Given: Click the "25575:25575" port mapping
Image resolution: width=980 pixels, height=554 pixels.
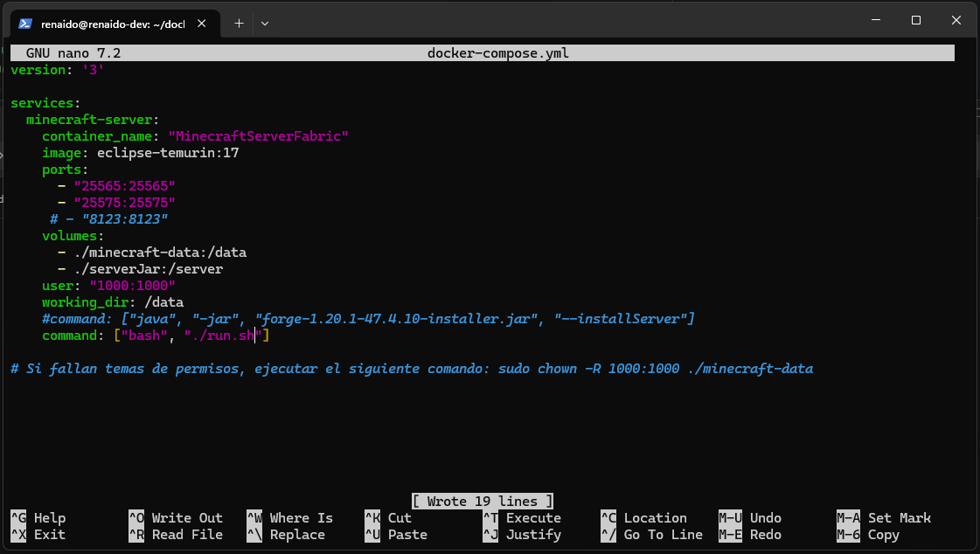Looking at the screenshot, I should [124, 203].
